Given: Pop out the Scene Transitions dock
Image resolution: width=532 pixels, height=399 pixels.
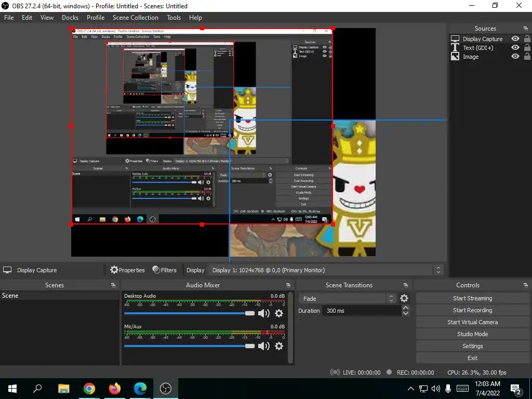Looking at the screenshot, I should pyautogui.click(x=405, y=285).
